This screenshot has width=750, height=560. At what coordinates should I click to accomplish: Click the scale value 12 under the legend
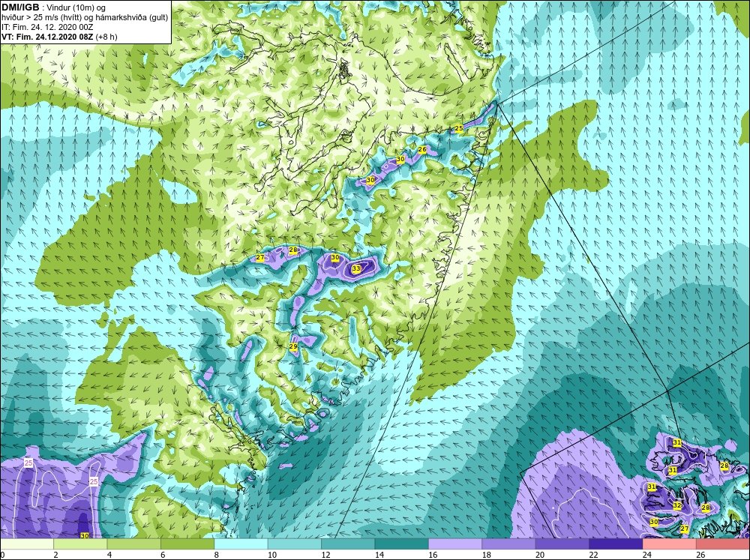click(x=325, y=555)
